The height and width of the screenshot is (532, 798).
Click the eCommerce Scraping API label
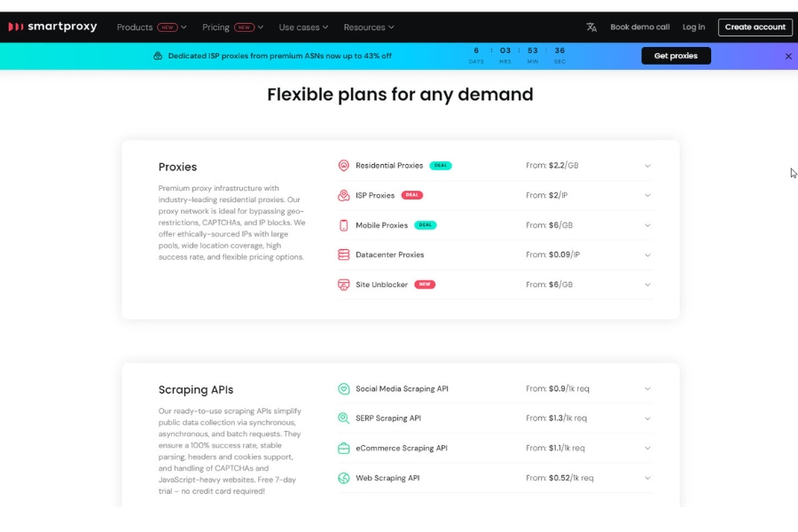coord(402,448)
